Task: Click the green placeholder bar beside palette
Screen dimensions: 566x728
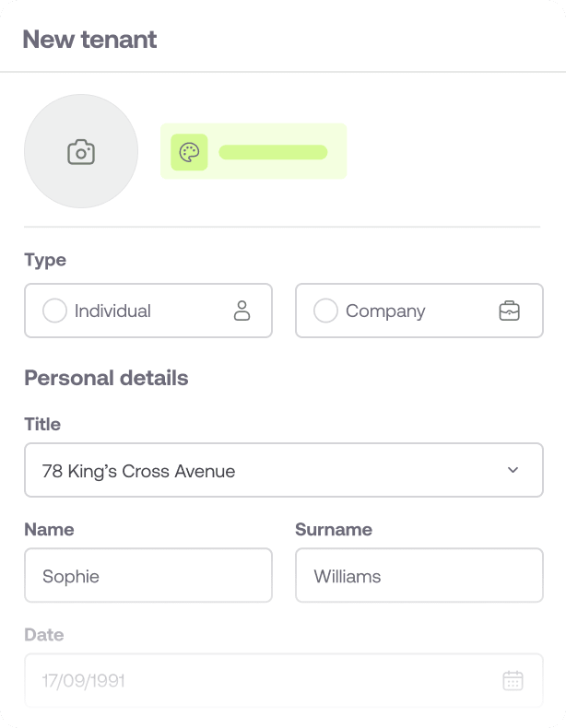Action: [273, 152]
